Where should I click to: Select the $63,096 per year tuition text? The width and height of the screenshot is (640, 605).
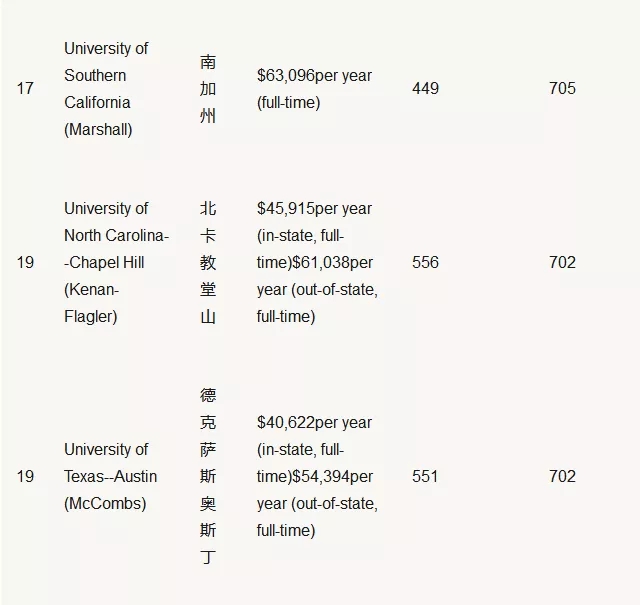click(314, 89)
